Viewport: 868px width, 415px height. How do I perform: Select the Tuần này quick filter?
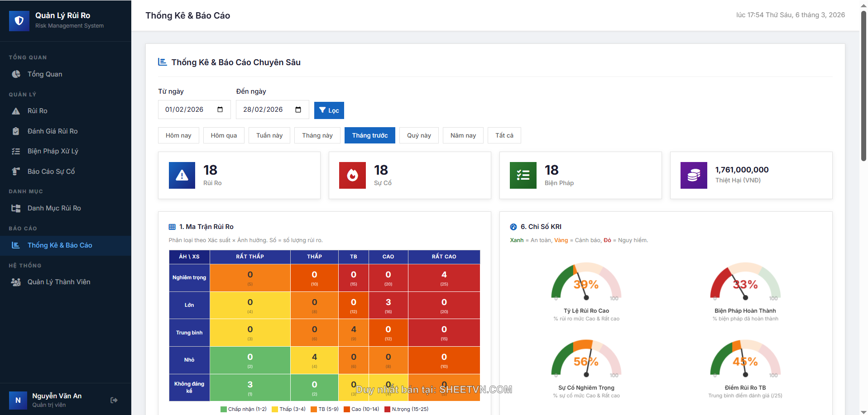269,135
